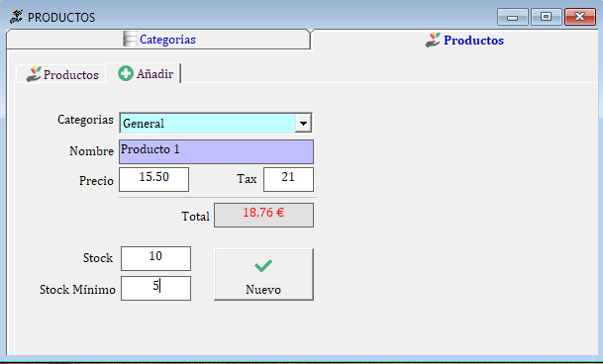
Task: Click the Categorias label text
Action: pos(85,120)
